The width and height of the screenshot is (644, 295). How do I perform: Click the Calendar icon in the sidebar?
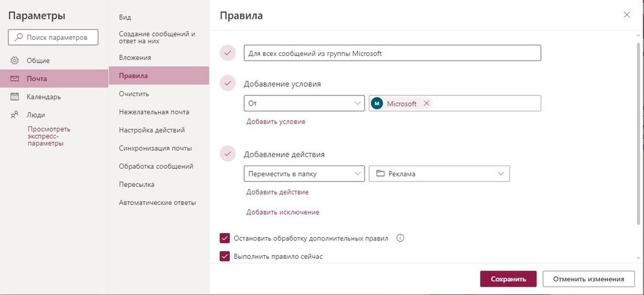coord(14,97)
